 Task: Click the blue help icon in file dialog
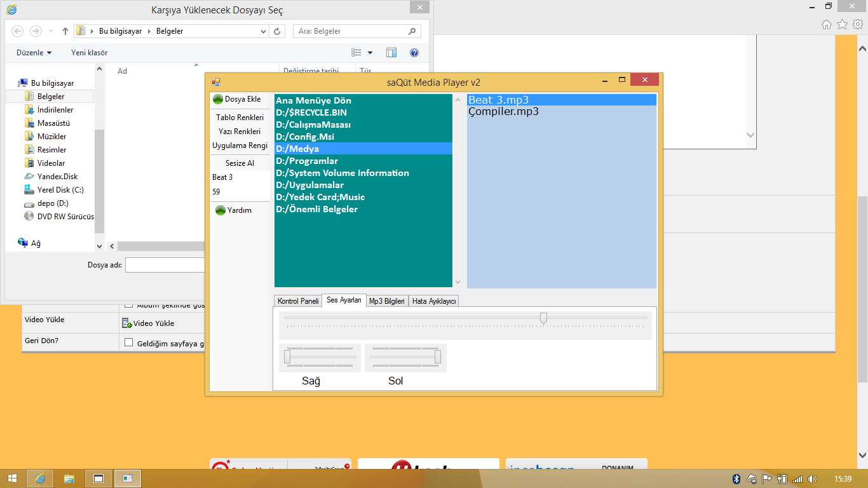click(x=414, y=53)
